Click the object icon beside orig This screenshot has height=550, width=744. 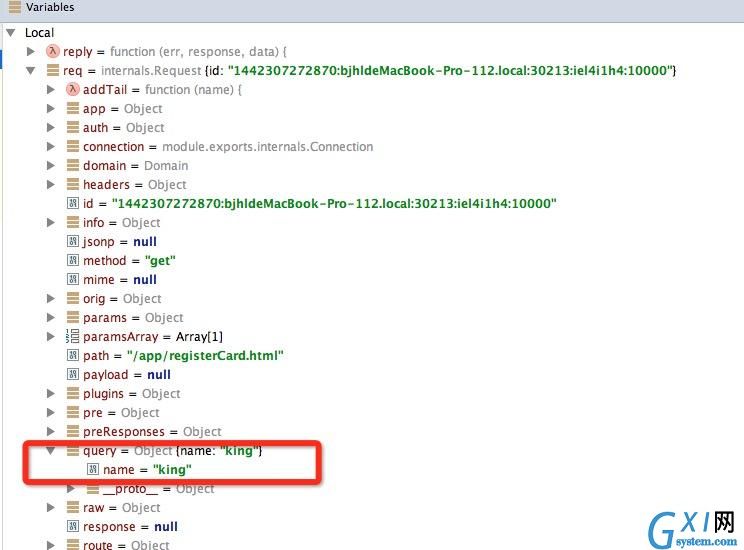[73, 298]
